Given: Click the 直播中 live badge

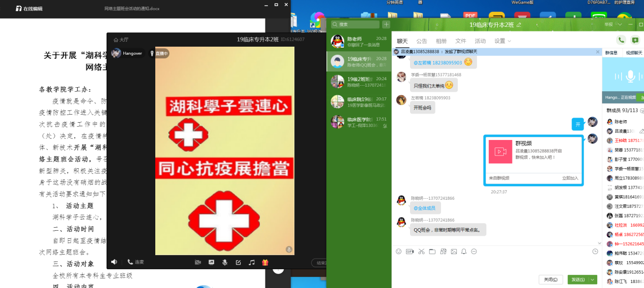Looking at the screenshot, I should 159,53.
